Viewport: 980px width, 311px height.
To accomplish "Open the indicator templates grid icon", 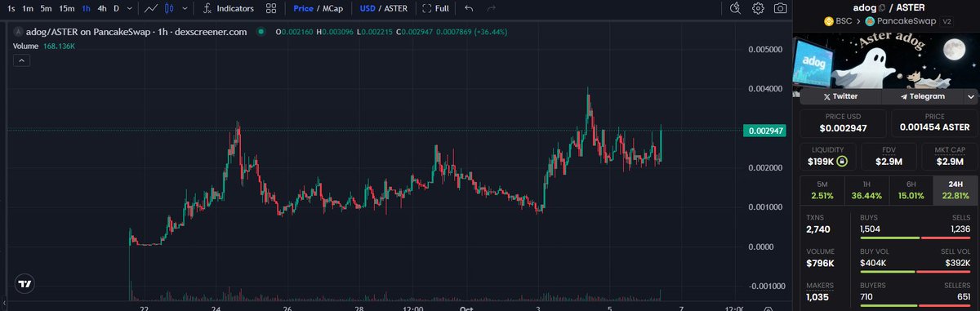I will pos(271,9).
